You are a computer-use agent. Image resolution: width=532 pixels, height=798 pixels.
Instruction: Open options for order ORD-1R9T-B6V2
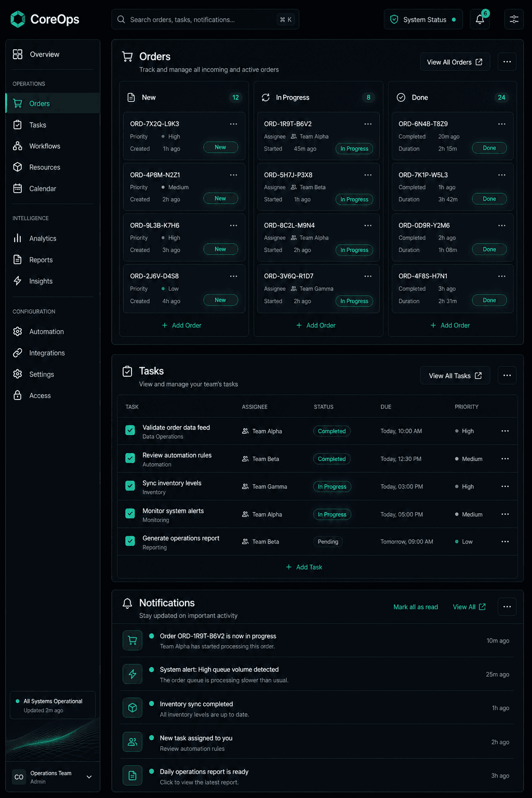tap(368, 124)
